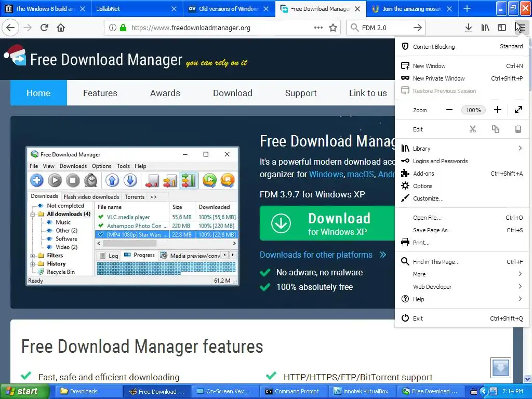Switch to Command Prompt taskbar item
This screenshot has width=532, height=399.
[294, 392]
